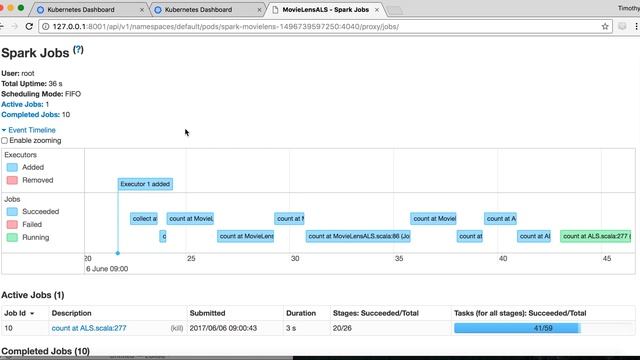The image size is (640, 360).
Task: Click the Completed Jobs (10) heading
Action: pyautogui.click(x=45, y=351)
